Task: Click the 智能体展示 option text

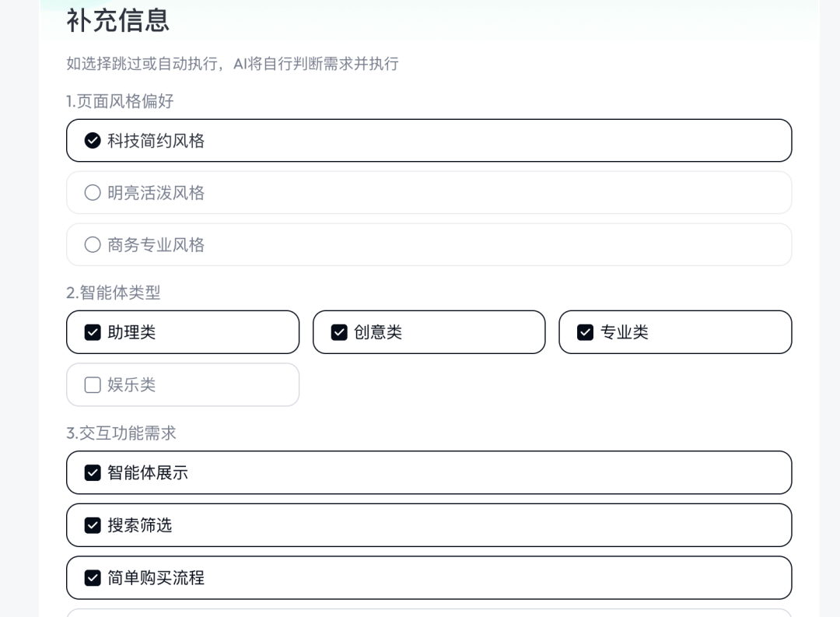Action: 148,473
